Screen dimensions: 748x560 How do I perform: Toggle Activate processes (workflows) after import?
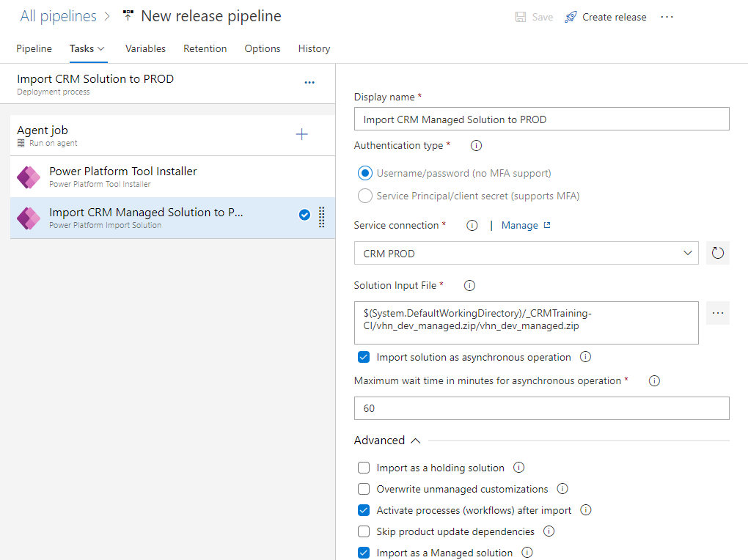coord(364,510)
